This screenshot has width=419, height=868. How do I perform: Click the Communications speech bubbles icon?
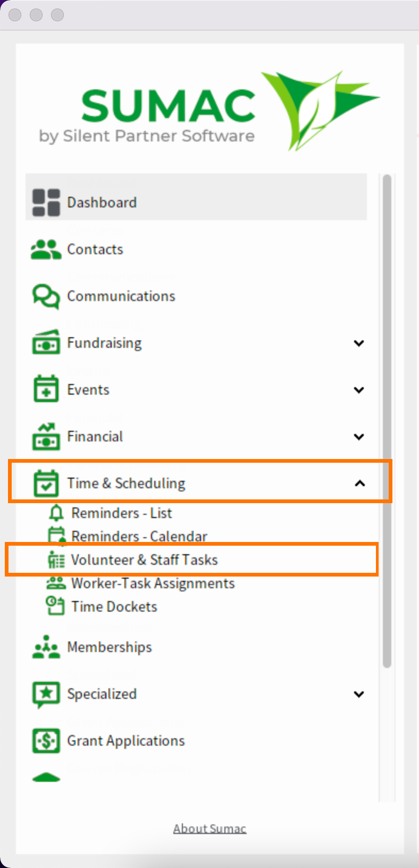click(46, 296)
